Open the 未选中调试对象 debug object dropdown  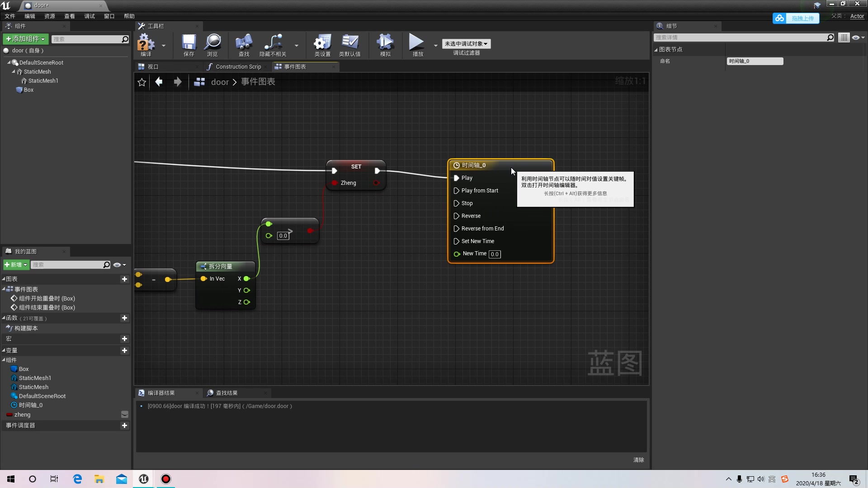click(x=466, y=43)
